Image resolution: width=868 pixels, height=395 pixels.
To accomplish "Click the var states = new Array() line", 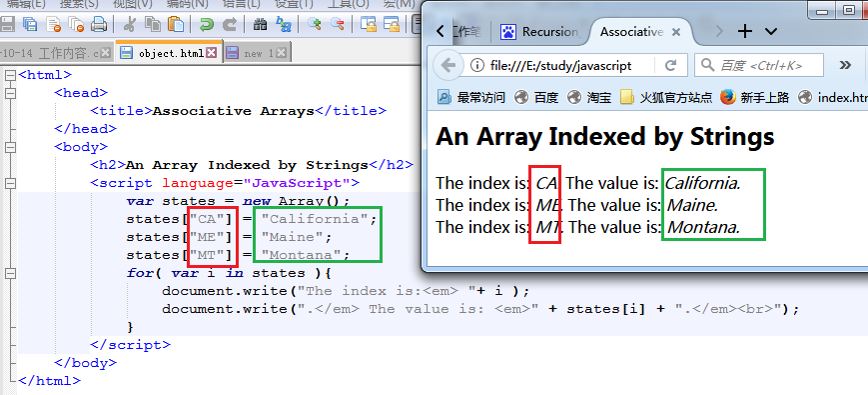I will pos(238,201).
